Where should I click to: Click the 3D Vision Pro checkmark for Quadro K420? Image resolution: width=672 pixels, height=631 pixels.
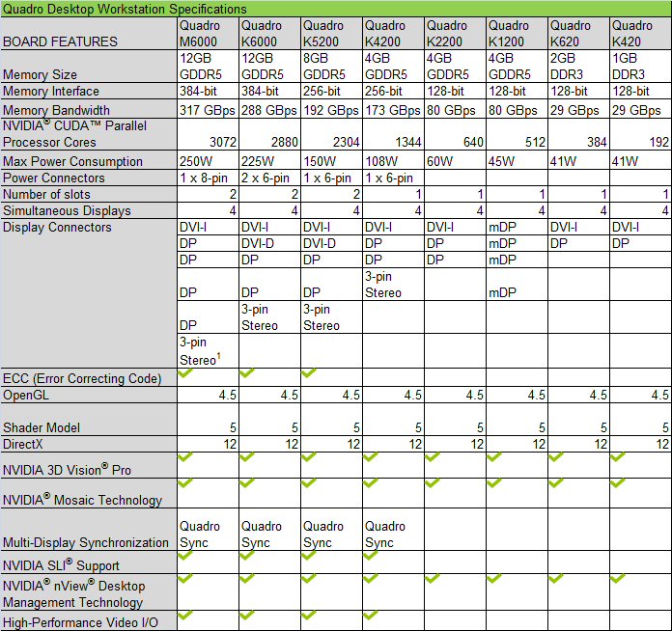(x=618, y=457)
